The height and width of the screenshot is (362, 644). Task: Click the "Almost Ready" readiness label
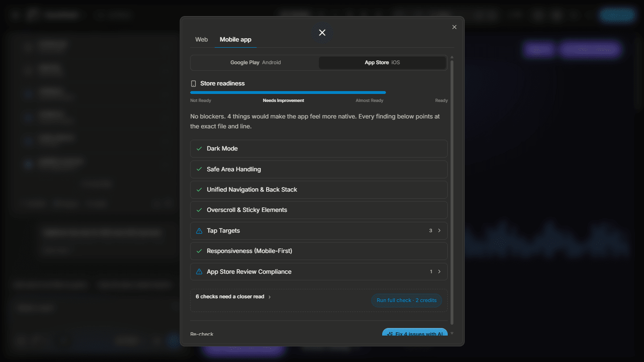click(369, 101)
